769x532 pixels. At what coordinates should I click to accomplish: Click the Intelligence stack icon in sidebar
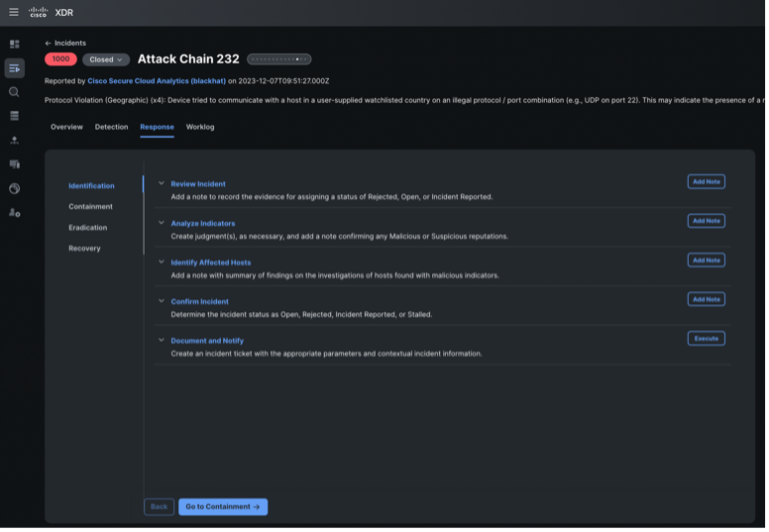coord(14,116)
